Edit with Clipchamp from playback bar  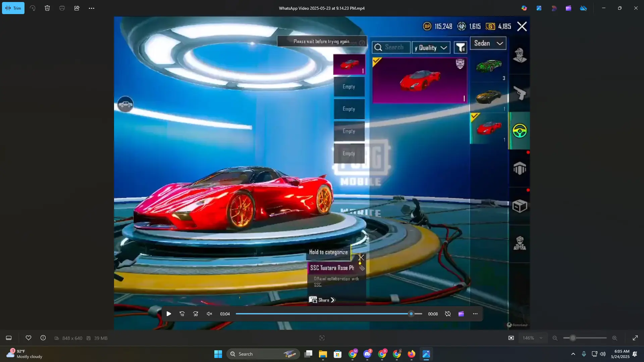(x=461, y=314)
